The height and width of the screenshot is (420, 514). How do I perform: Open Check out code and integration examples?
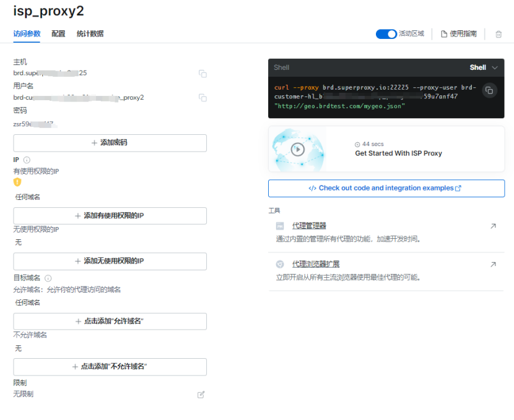[386, 188]
